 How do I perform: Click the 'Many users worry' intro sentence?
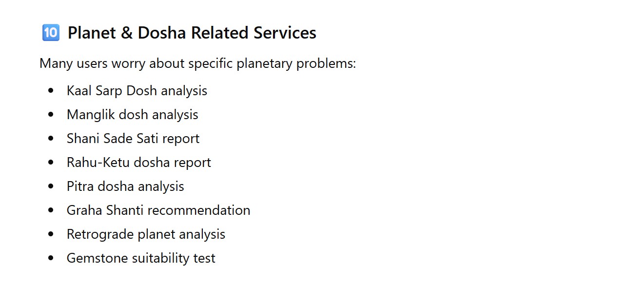pos(197,63)
